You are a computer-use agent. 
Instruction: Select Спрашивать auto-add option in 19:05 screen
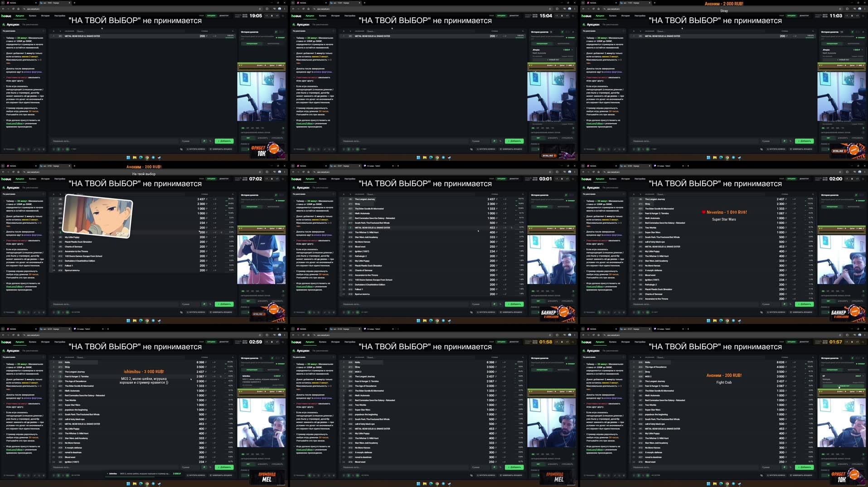click(x=277, y=138)
